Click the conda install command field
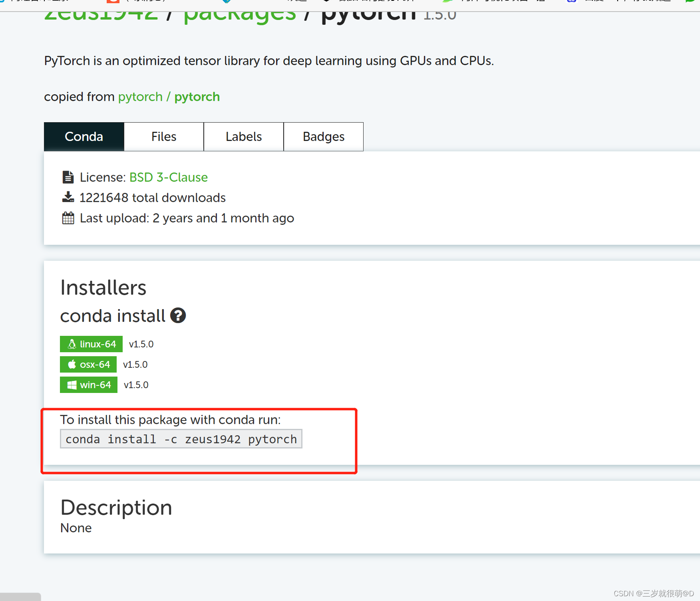 pyautogui.click(x=181, y=439)
